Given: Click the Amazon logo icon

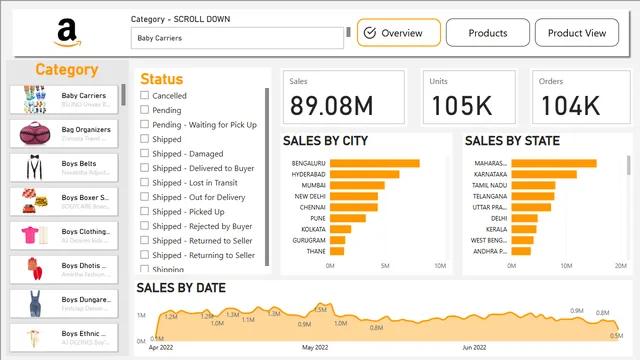Looking at the screenshot, I should (67, 33).
